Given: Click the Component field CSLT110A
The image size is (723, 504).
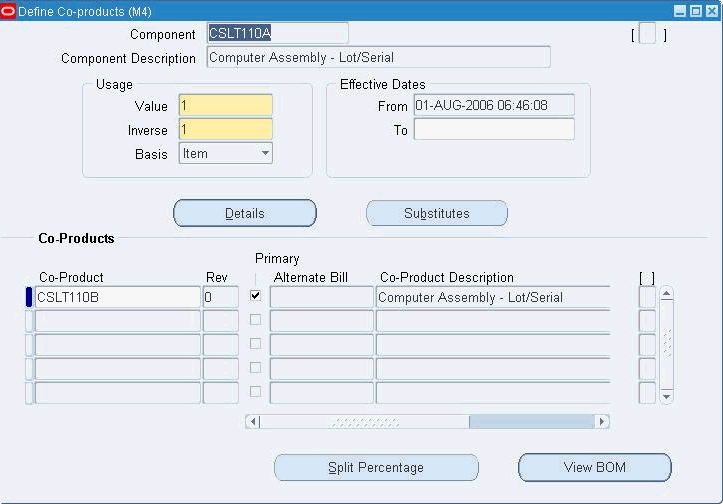Looking at the screenshot, I should 278,33.
